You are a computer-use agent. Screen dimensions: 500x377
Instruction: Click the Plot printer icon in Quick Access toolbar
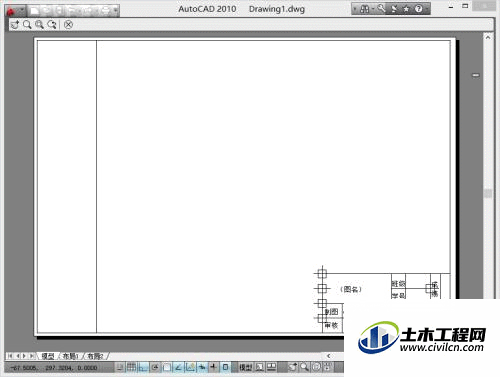105,11
